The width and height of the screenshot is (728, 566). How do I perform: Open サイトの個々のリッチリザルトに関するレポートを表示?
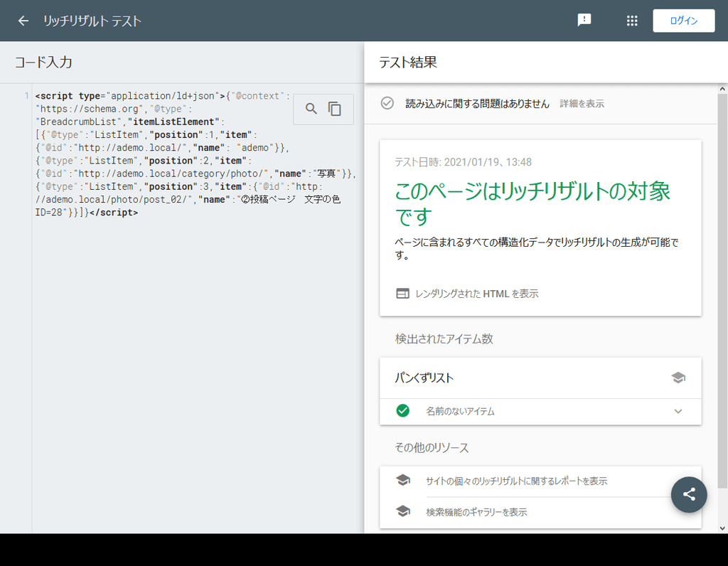pos(516,481)
